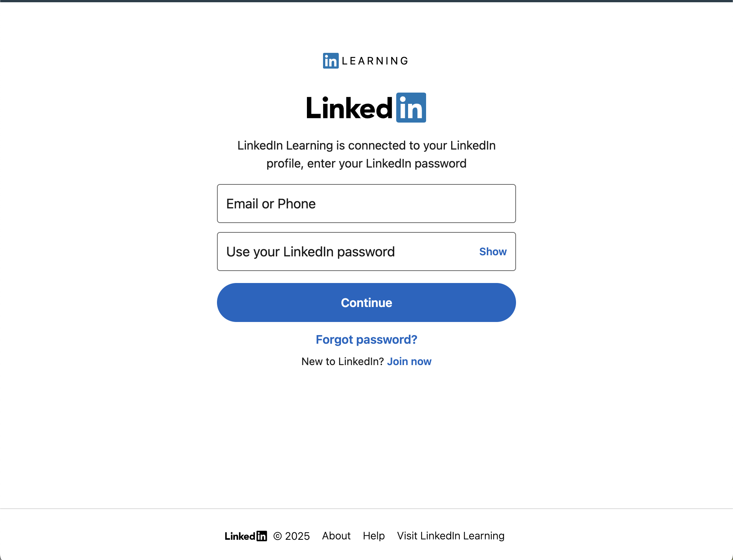733x560 pixels.
Task: Open the Forgot password? link
Action: 366,340
